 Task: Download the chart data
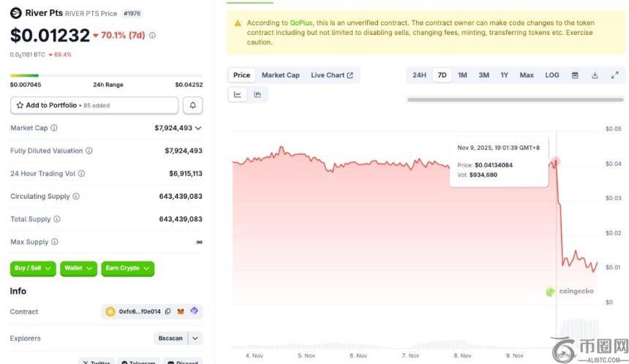(x=595, y=75)
